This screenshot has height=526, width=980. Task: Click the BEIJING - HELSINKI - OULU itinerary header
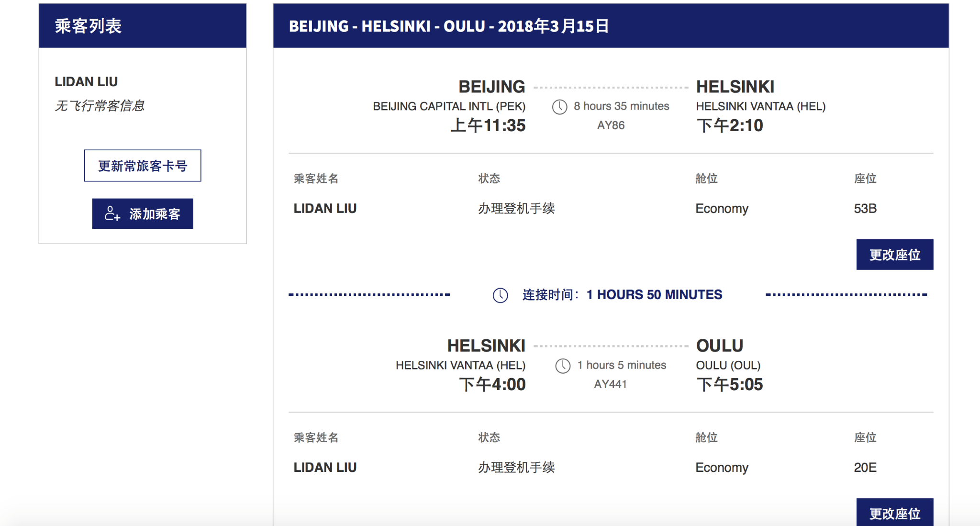click(x=449, y=26)
